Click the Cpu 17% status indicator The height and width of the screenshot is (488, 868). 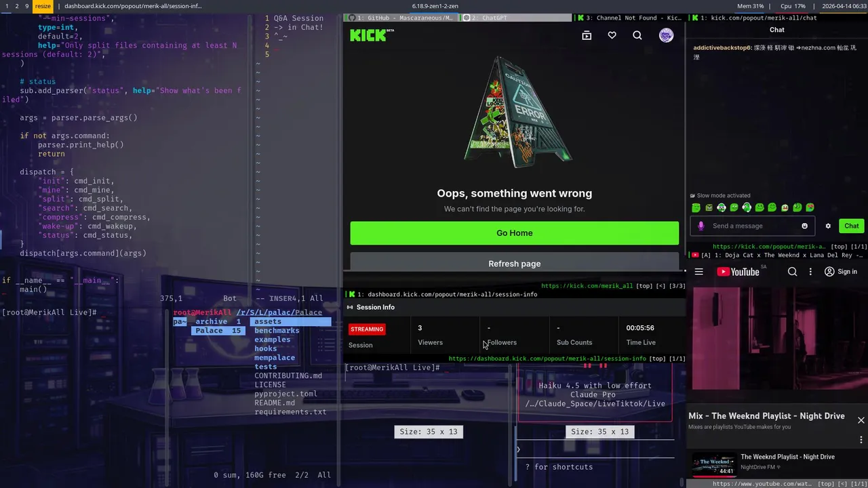pyautogui.click(x=793, y=6)
